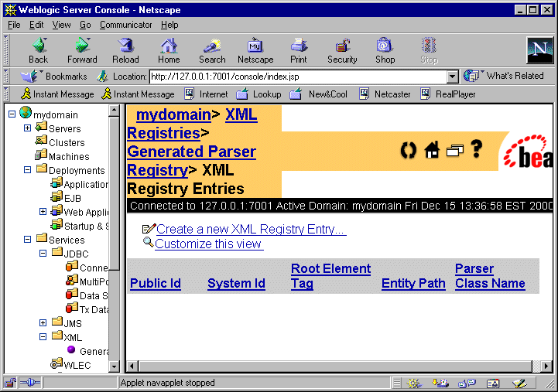Click Customize this view link
This screenshot has width=558, height=392.
[x=209, y=244]
